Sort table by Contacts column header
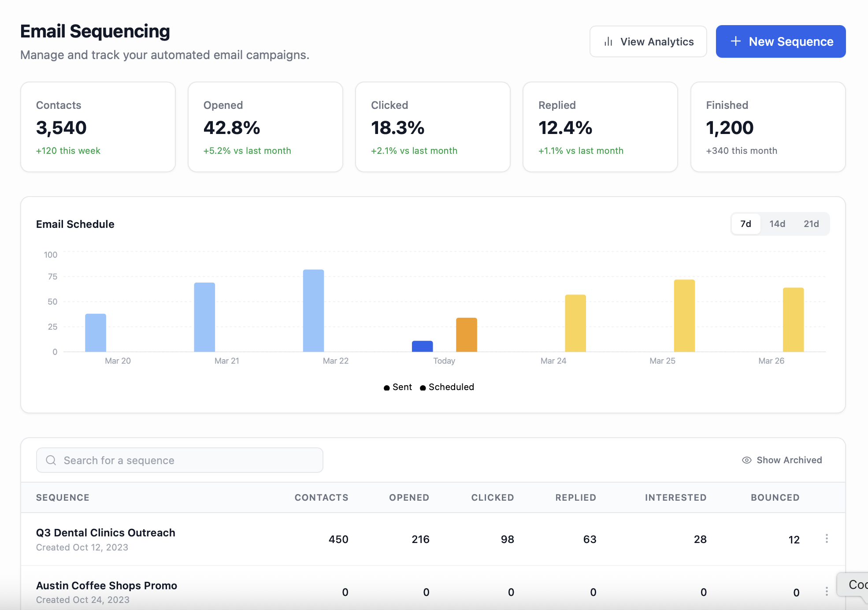 pyautogui.click(x=321, y=498)
